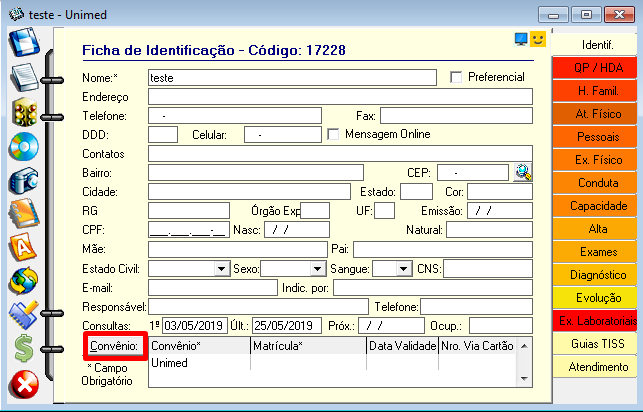Image resolution: width=643 pixels, height=412 pixels.
Task: Click the red X exit icon
Action: tap(24, 385)
